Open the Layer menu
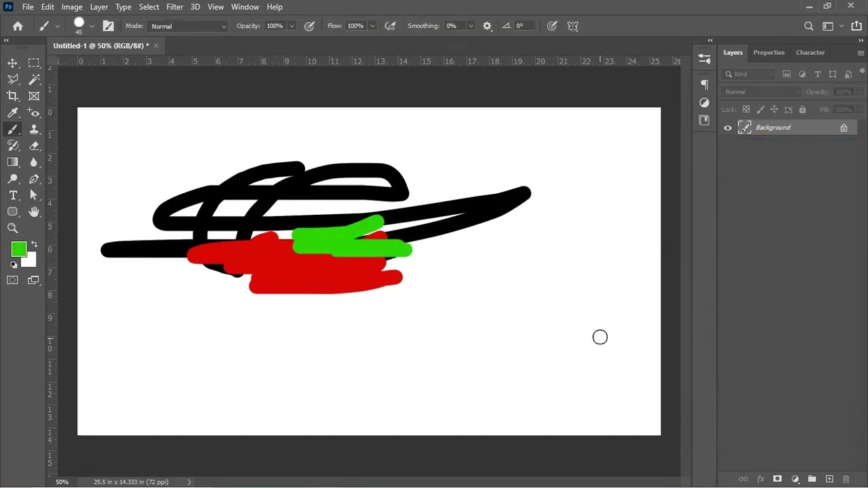The image size is (868, 488). pyautogui.click(x=99, y=7)
